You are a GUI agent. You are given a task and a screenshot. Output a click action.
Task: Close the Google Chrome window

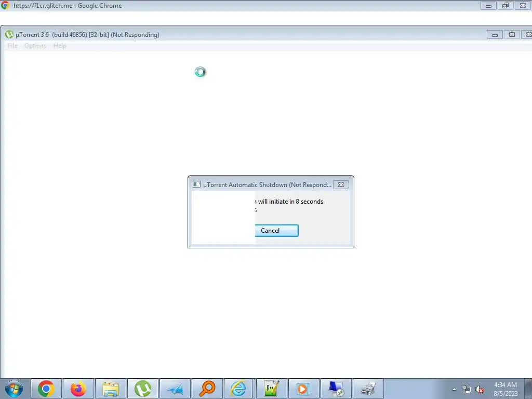pos(523,6)
